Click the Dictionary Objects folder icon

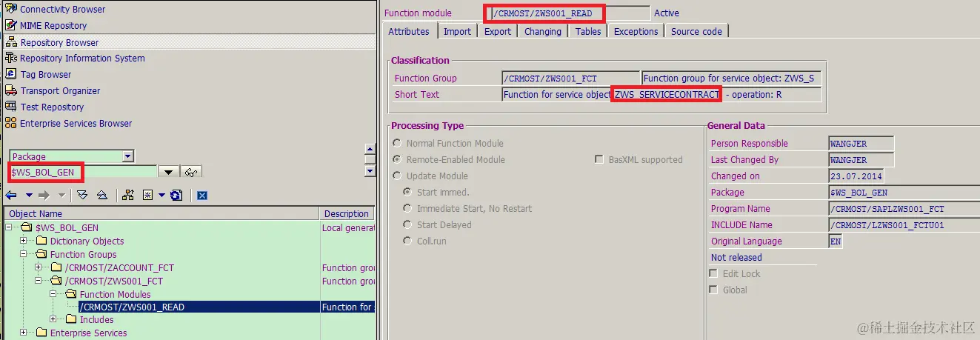tap(41, 241)
